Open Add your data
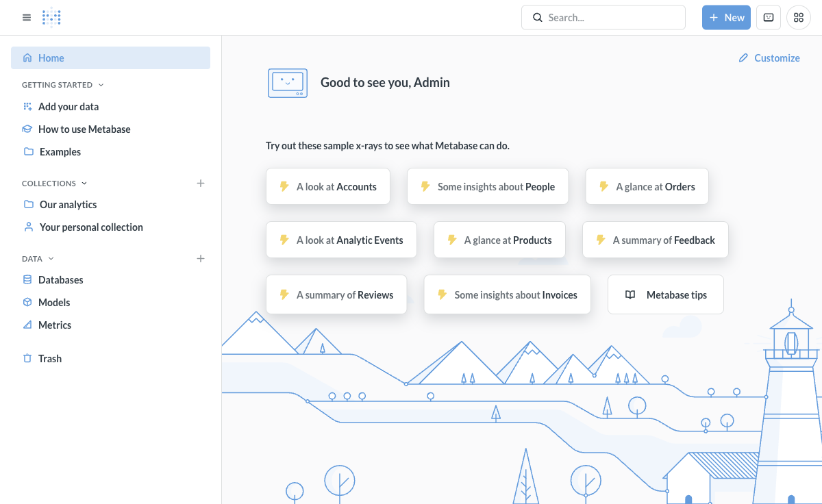 [x=110, y=107]
